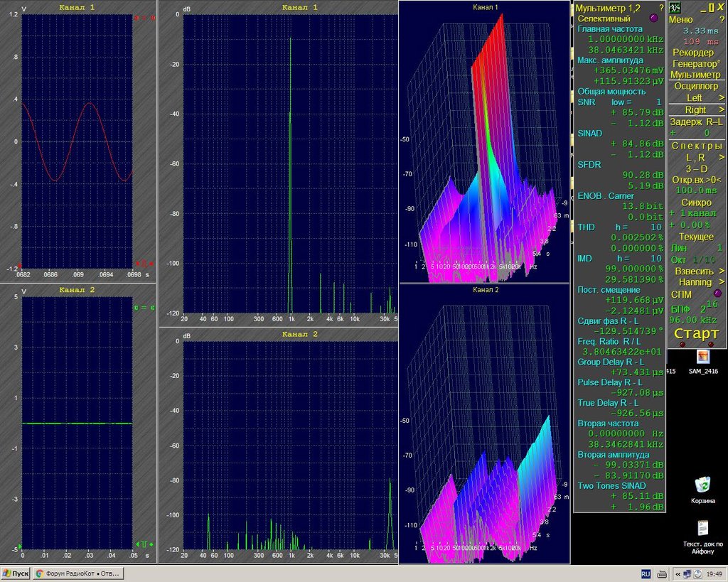728x582 pixels.
Task: Click the red trigger icon on Канал 1 oscillogram
Action: tap(144, 264)
